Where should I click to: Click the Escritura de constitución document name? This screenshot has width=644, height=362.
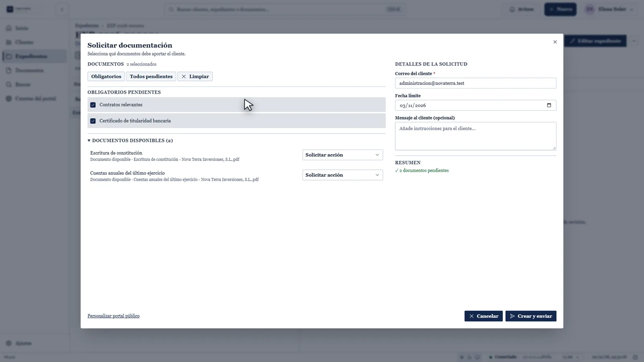point(116,153)
